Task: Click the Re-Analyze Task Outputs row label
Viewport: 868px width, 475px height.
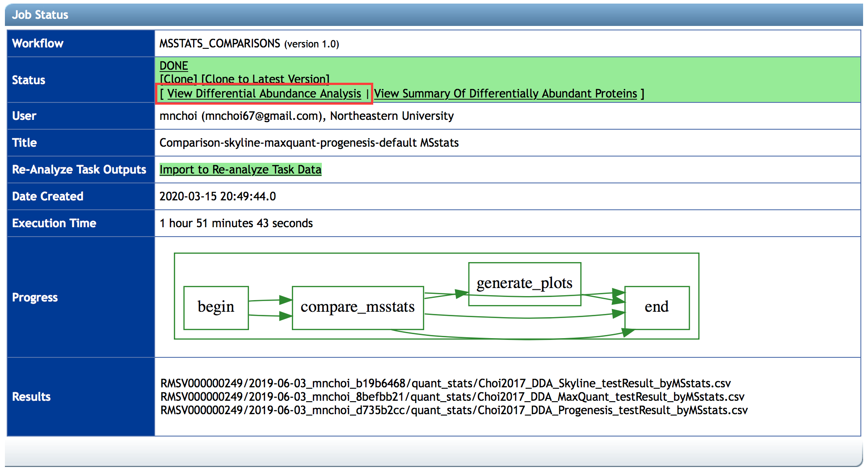Action: pos(79,170)
